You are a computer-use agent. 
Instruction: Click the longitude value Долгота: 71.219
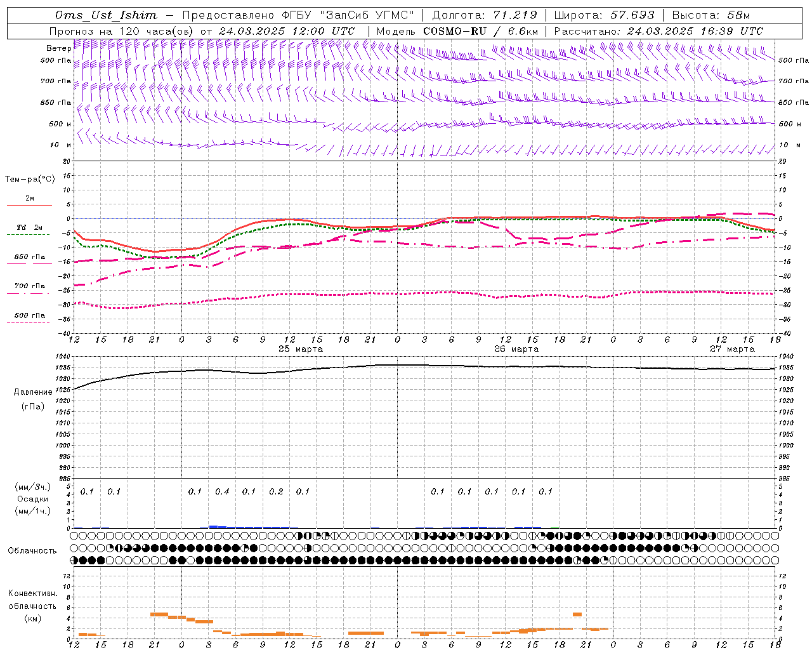click(x=485, y=15)
